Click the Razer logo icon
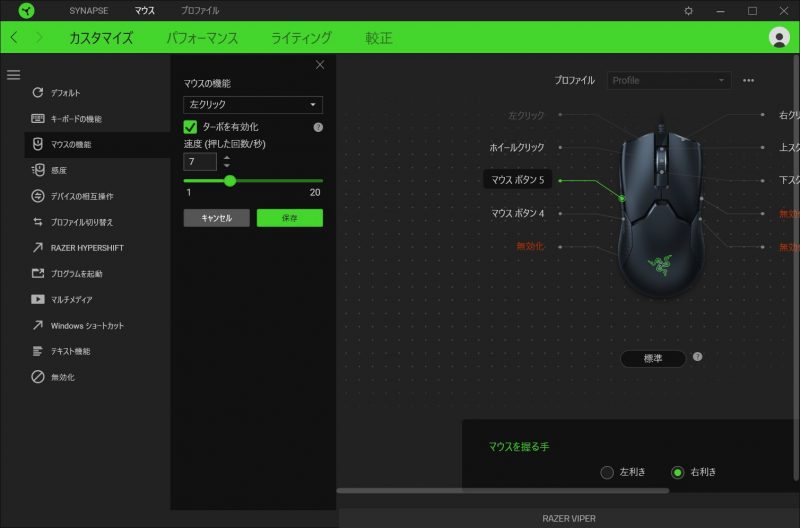The height and width of the screenshot is (528, 800). [26, 10]
